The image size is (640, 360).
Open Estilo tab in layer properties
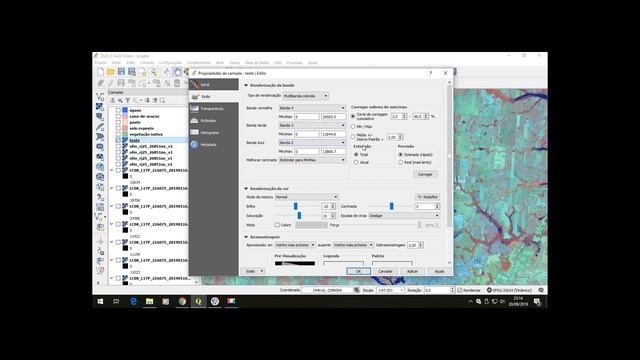pos(214,97)
